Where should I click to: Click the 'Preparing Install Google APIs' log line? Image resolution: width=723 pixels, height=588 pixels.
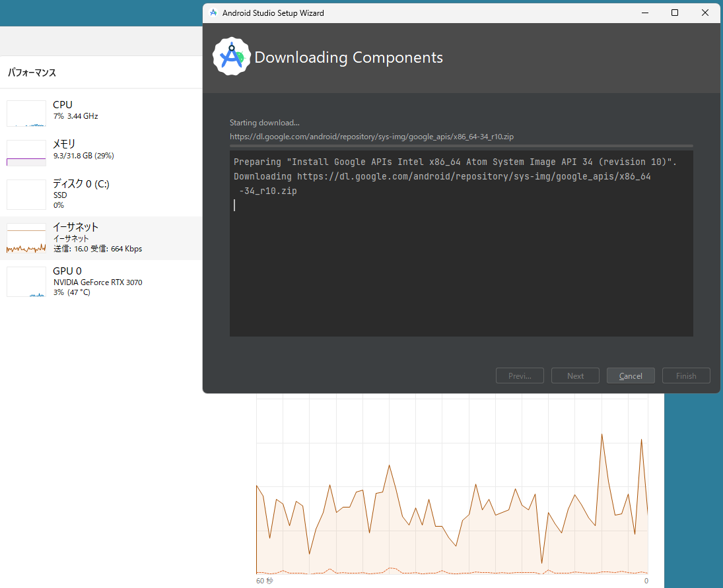[x=455, y=162]
